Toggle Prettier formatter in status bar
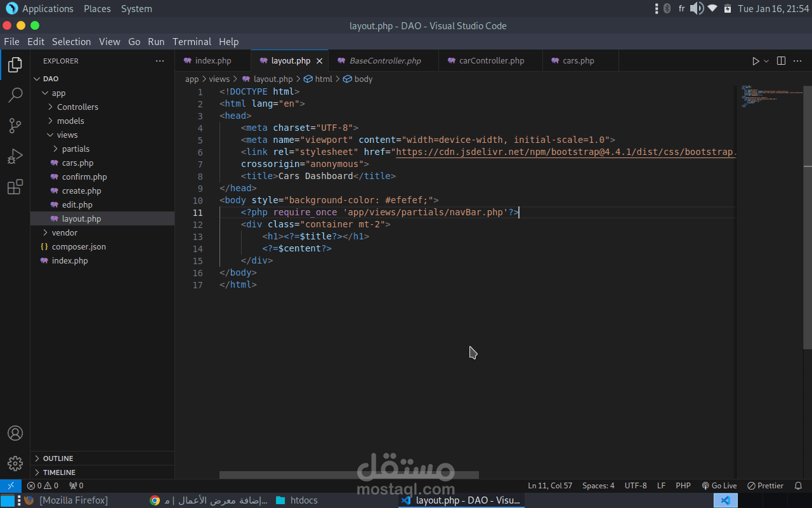This screenshot has height=508, width=812. pos(765,486)
